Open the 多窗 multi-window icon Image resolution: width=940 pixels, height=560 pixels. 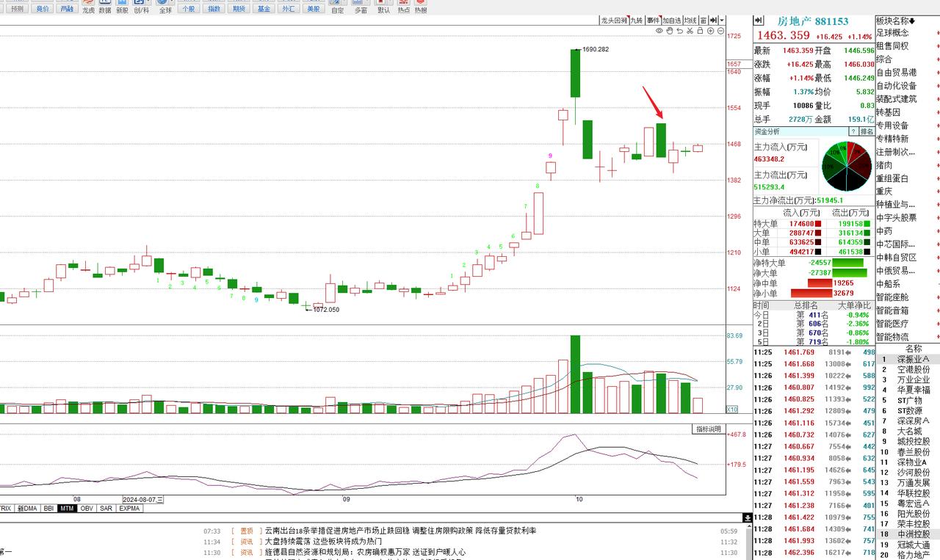tap(361, 7)
